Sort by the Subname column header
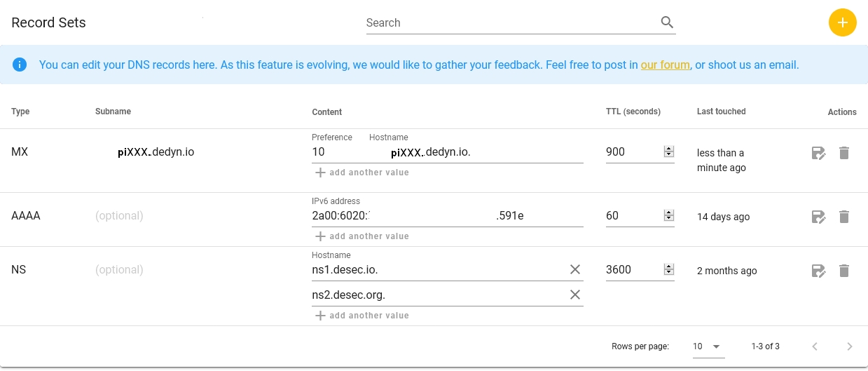The image size is (868, 371). pos(113,112)
